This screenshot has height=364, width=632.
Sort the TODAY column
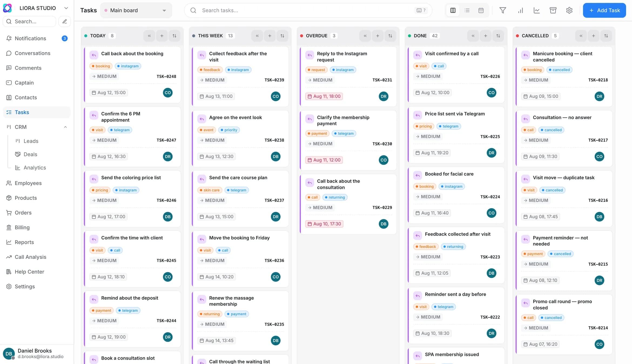[x=174, y=36]
